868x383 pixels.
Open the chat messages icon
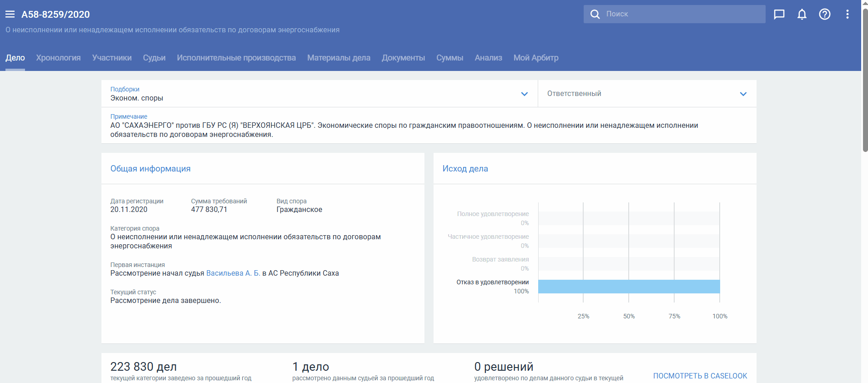pyautogui.click(x=779, y=14)
